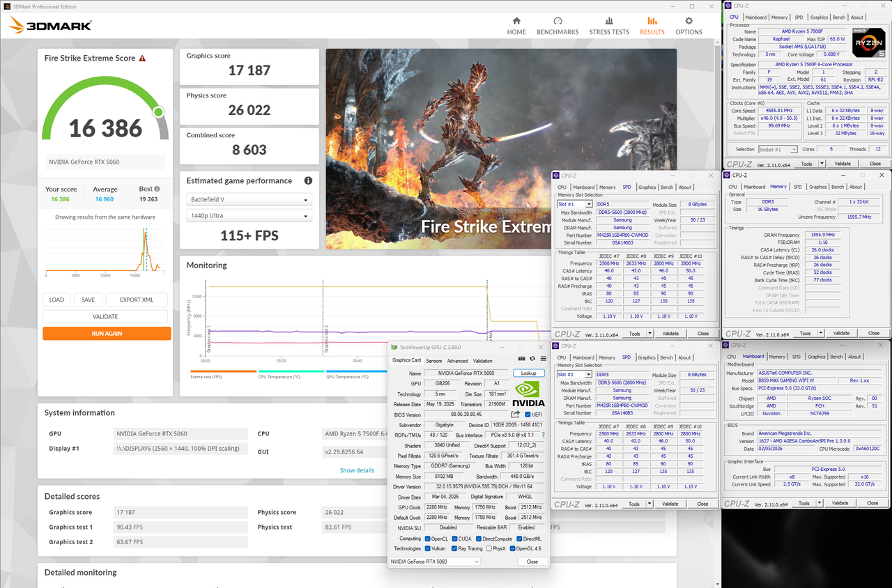Click the NVIDIA logo in GPU-Z
The height and width of the screenshot is (588, 892).
528,394
